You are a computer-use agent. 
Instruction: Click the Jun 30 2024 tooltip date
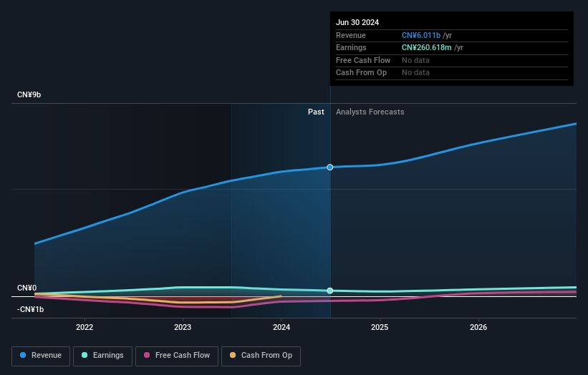[x=357, y=22]
